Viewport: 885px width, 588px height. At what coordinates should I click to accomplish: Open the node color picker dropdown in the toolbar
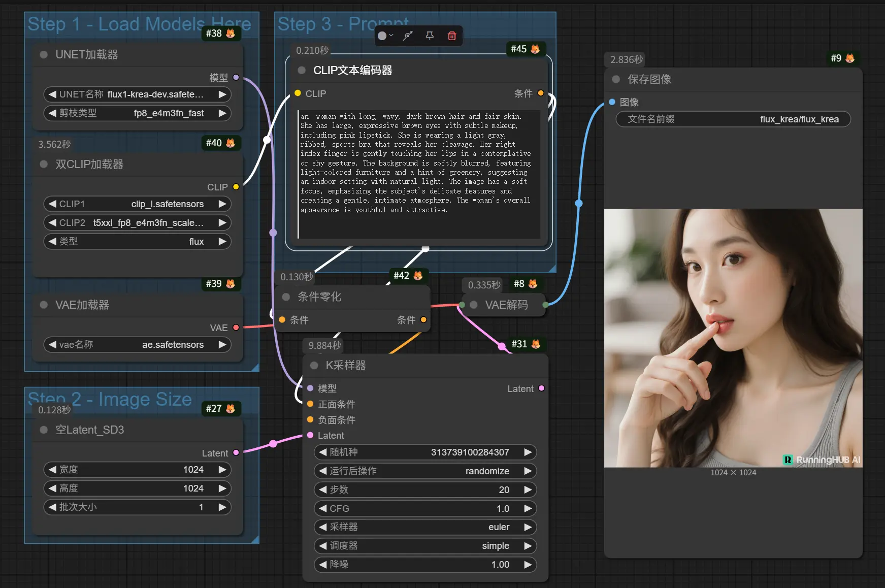tap(385, 36)
